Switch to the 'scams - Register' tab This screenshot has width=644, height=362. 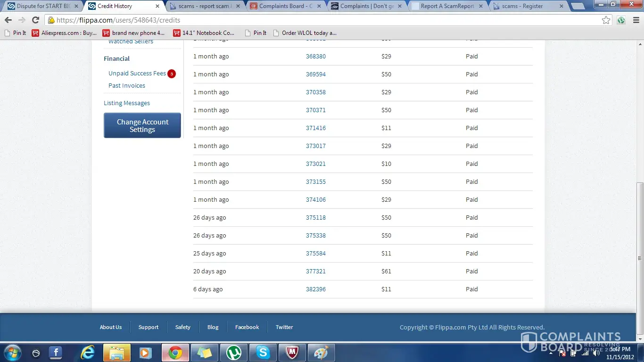[528, 6]
